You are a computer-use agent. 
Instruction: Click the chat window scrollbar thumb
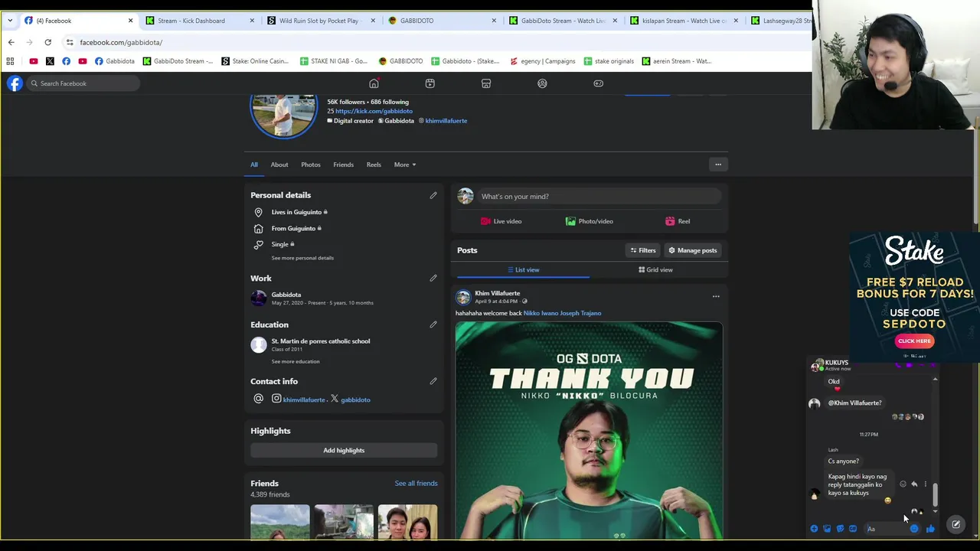tap(935, 494)
